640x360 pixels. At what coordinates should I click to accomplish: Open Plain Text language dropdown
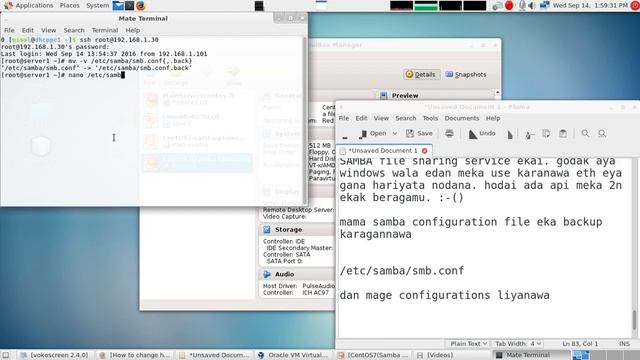coord(468,344)
